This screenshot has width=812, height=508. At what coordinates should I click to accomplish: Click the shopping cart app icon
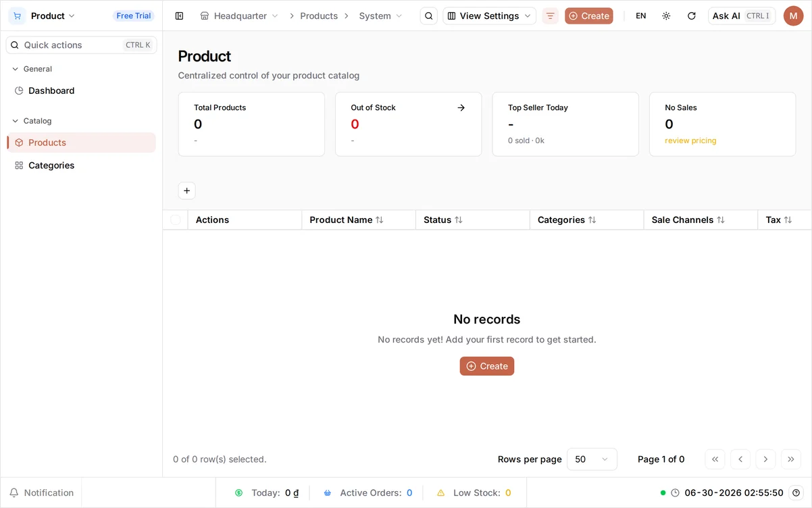[x=17, y=16]
